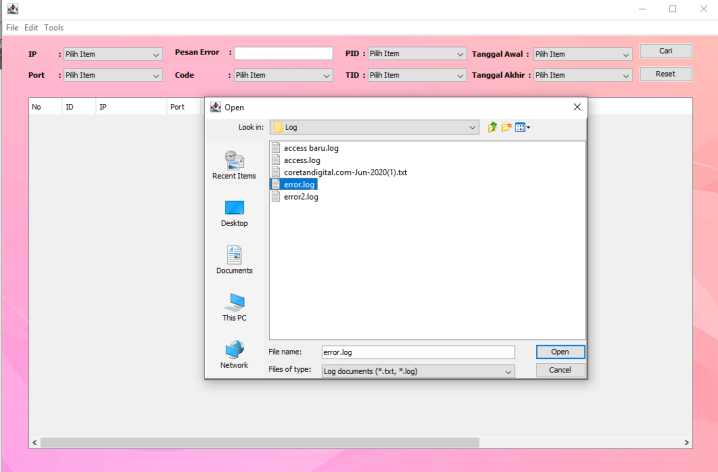Select the error2.log file
The width and height of the screenshot is (718, 472).
(x=300, y=197)
